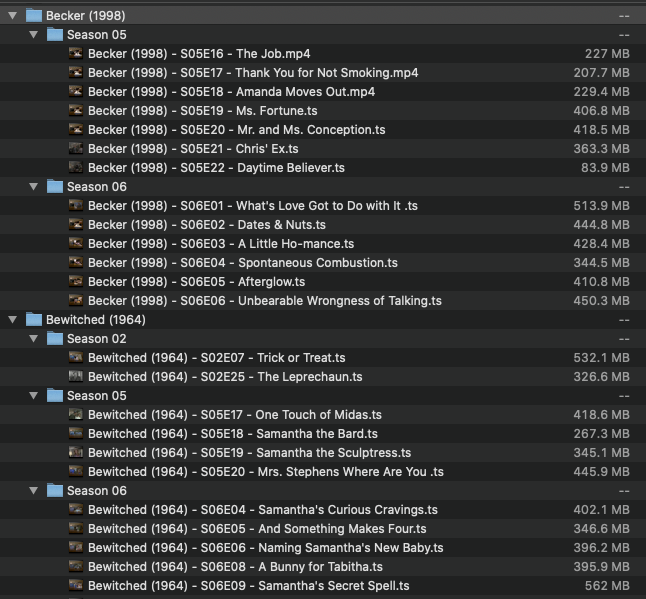
Task: Select the 'Bewitched (1964)' folder name
Action: [x=96, y=320]
